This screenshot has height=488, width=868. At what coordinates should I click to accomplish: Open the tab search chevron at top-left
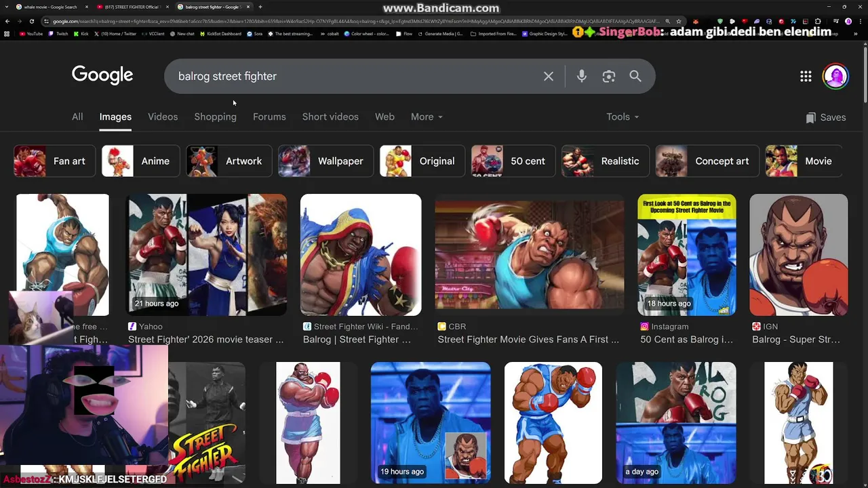coord(7,7)
